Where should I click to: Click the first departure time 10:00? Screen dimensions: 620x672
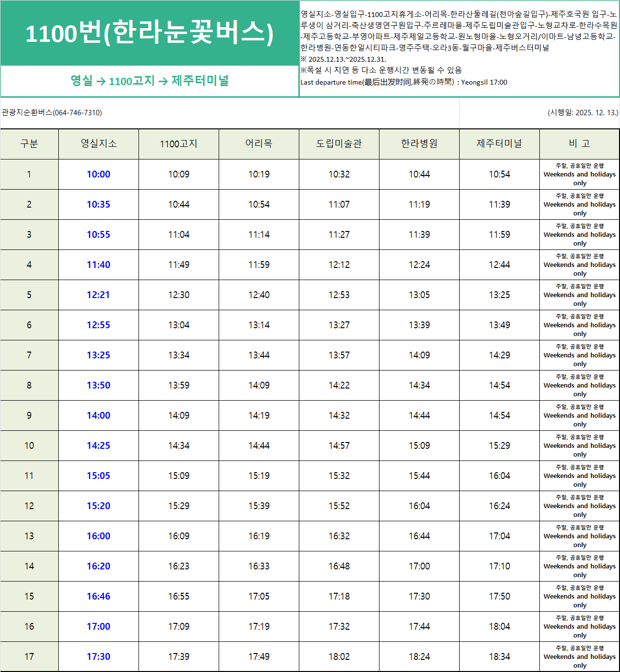point(98,174)
